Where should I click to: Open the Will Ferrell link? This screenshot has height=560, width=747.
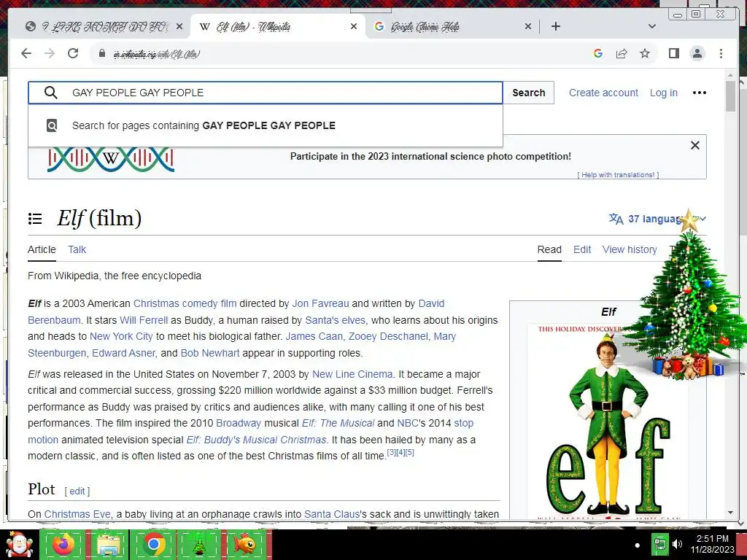point(144,320)
